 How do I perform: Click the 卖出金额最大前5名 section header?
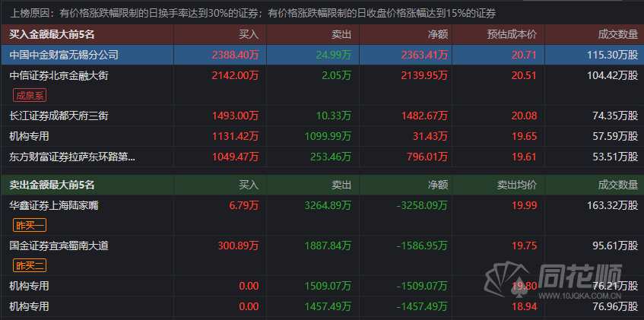[52, 185]
